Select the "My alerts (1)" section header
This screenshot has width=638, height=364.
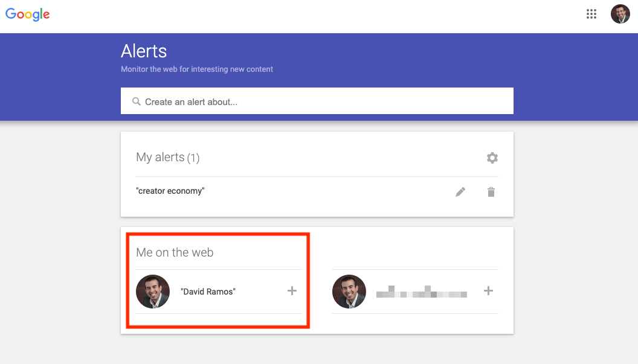coord(167,157)
